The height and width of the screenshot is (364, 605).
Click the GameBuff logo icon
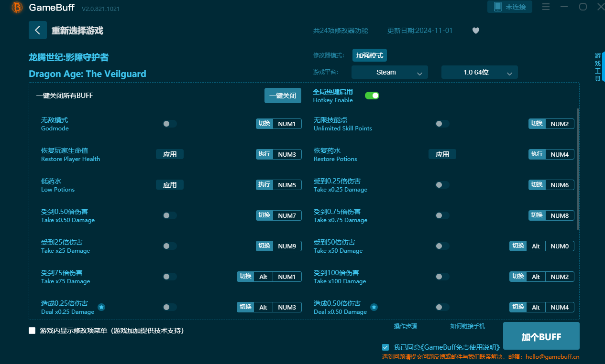17,7
